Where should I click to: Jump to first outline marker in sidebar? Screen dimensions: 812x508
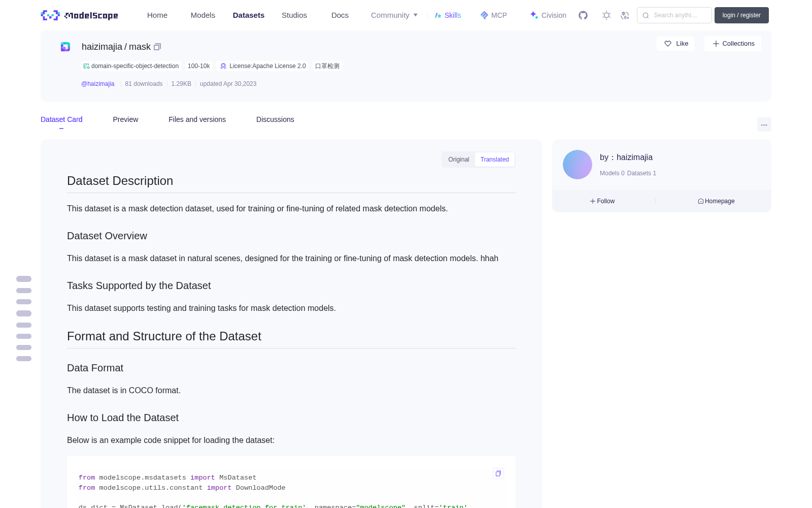[24, 279]
